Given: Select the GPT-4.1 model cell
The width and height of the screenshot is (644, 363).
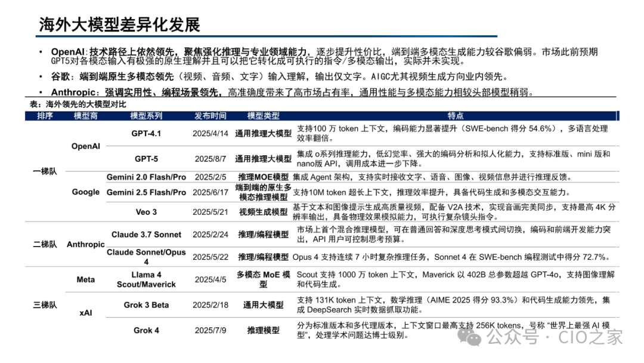Looking at the screenshot, I should click(x=146, y=134).
